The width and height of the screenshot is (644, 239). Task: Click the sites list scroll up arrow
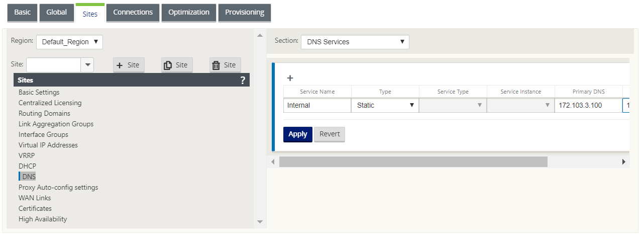point(260,36)
